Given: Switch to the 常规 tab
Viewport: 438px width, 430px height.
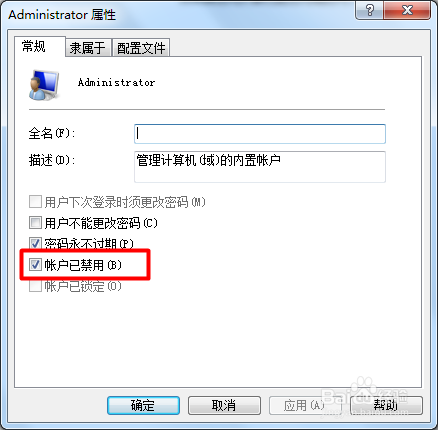Looking at the screenshot, I should [34, 46].
